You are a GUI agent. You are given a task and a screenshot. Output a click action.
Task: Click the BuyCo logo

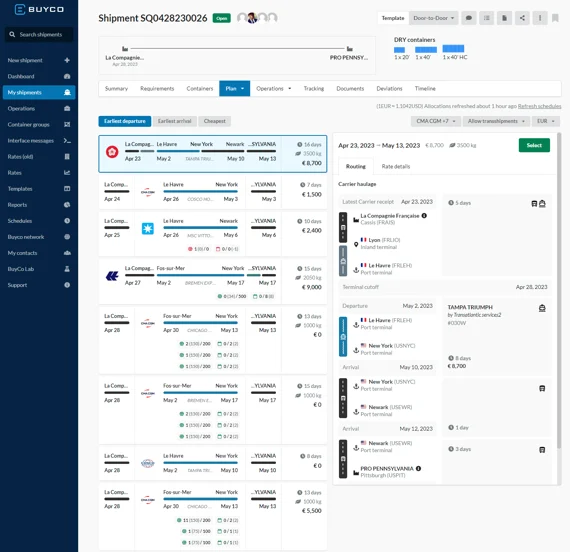click(39, 9)
